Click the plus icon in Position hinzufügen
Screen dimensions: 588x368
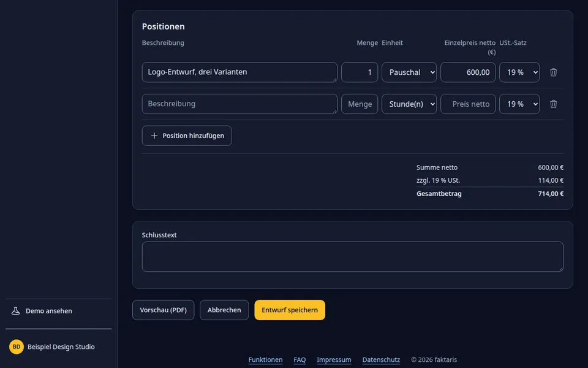[154, 136]
